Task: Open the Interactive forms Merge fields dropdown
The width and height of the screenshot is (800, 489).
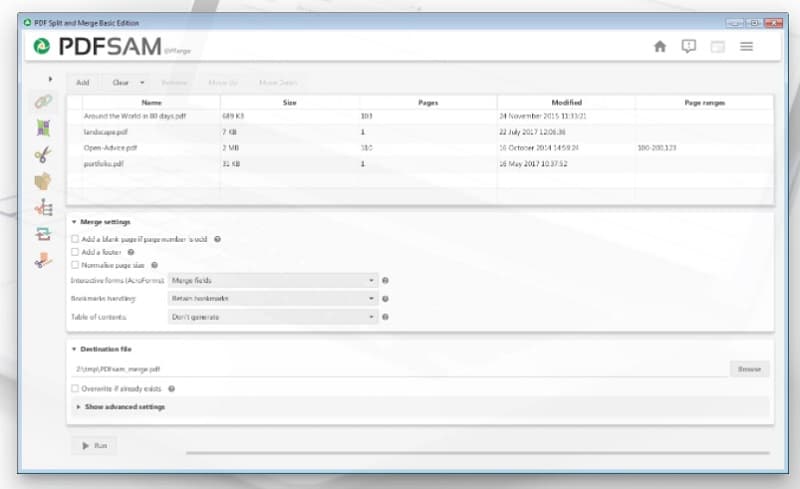Action: [272, 281]
